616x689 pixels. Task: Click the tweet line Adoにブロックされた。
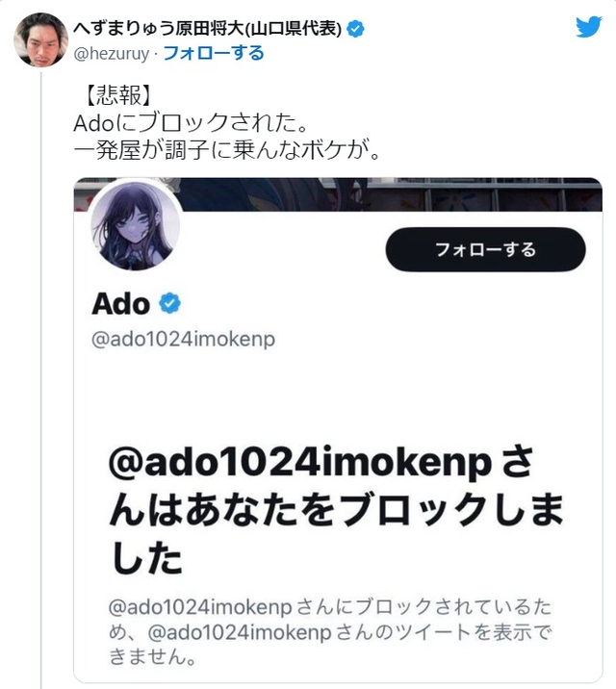(191, 122)
